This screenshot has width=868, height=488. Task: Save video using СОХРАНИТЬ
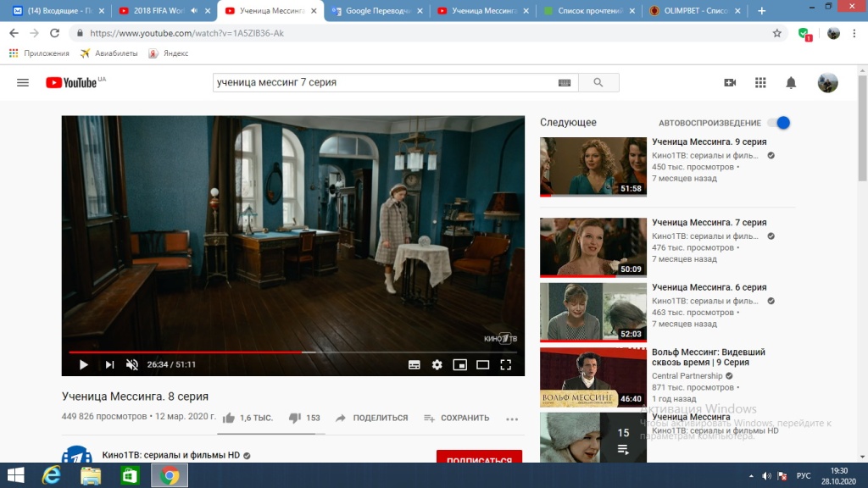[x=456, y=418]
